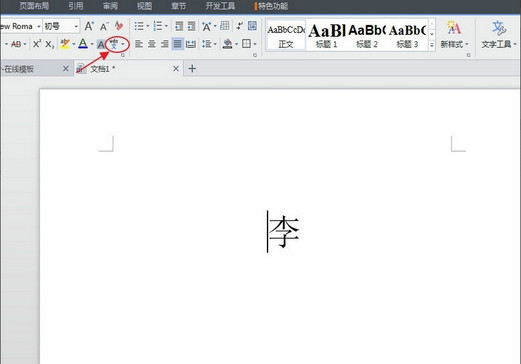521x364 pixels.
Task: Open the styles pane launcher
Action: tap(468, 55)
